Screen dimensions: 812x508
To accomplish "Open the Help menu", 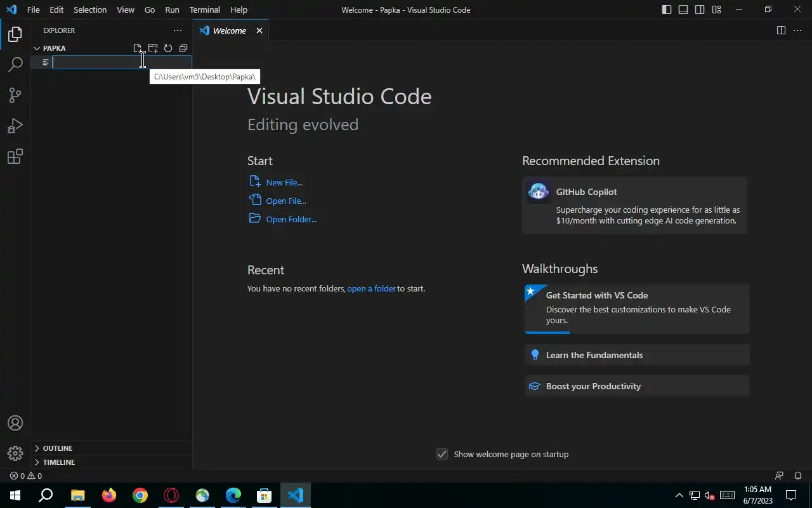I will pos(239,10).
